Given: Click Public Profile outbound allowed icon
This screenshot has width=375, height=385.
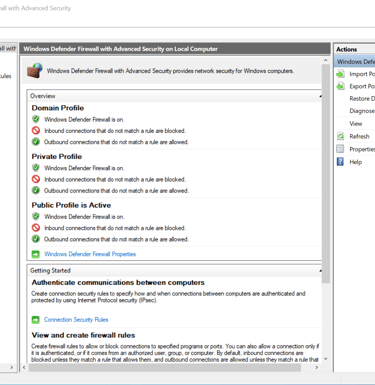Looking at the screenshot, I should [x=36, y=239].
